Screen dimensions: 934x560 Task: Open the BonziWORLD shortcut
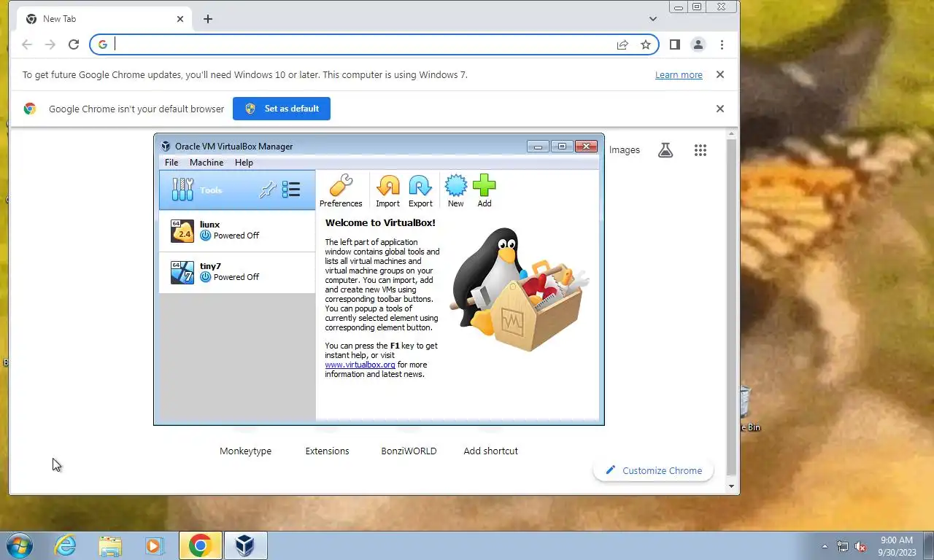(x=409, y=451)
